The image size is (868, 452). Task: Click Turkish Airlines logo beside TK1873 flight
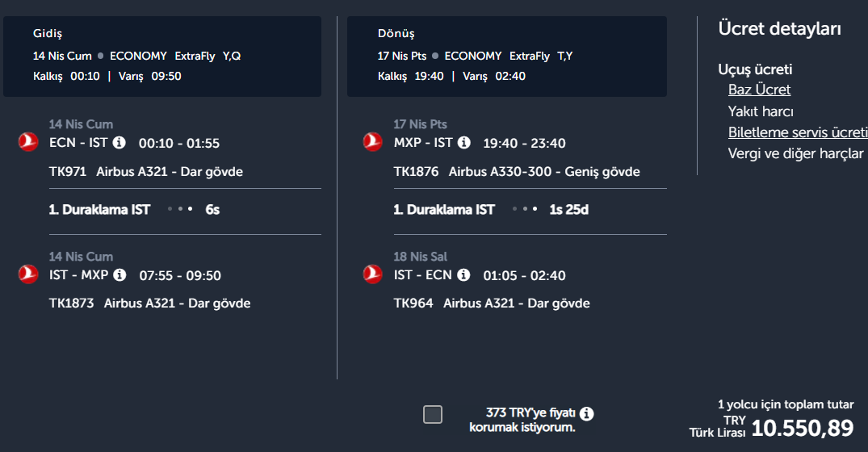(28, 274)
